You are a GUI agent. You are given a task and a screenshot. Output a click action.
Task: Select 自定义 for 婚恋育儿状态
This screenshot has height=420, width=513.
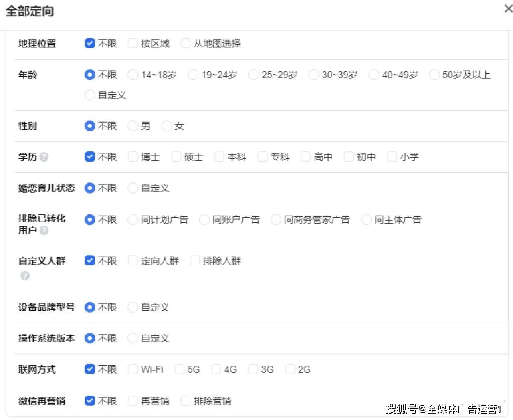point(133,188)
